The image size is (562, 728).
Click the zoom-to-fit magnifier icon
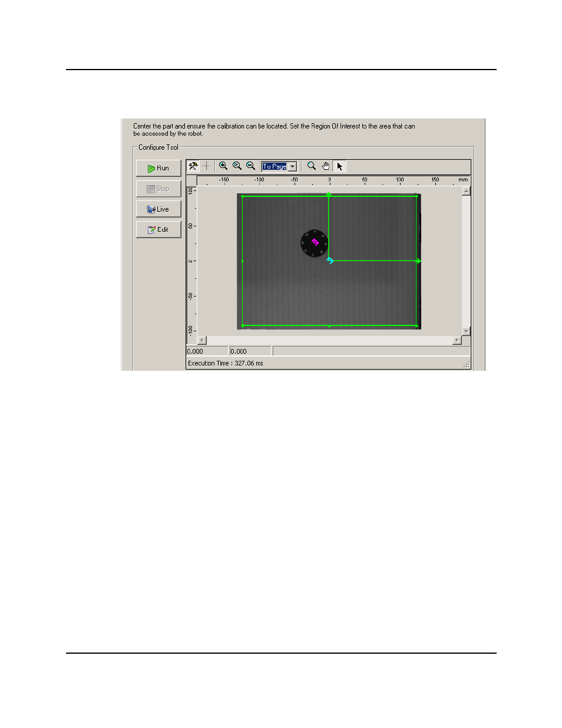237,166
